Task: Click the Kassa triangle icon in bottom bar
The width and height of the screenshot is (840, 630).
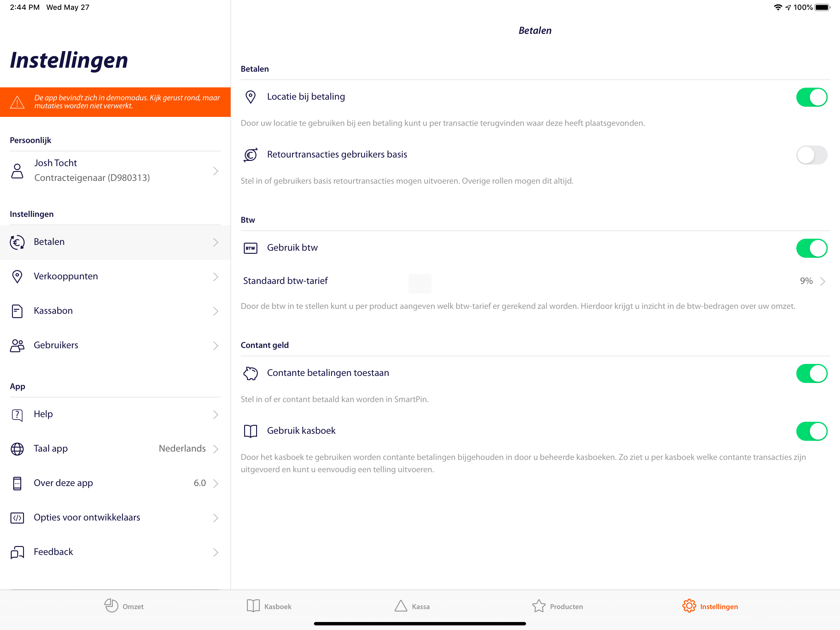Action: (x=401, y=606)
